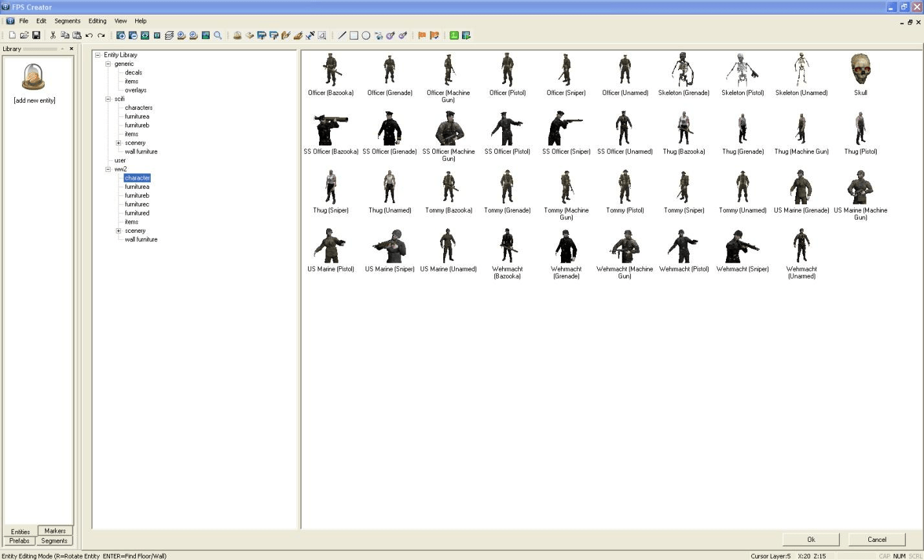Screen dimensions: 924x560
Task: Switch to the Markers tab
Action: point(55,530)
